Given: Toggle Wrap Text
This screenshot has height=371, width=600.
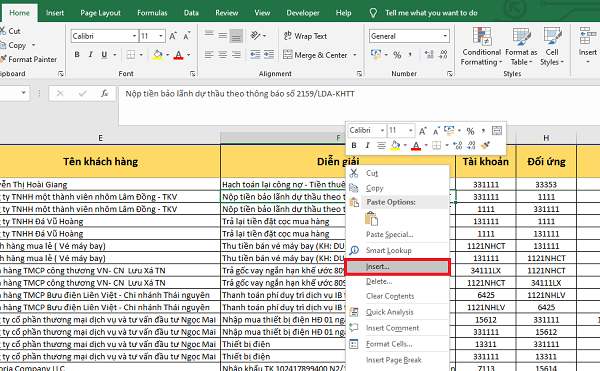Looking at the screenshot, I should (305, 36).
